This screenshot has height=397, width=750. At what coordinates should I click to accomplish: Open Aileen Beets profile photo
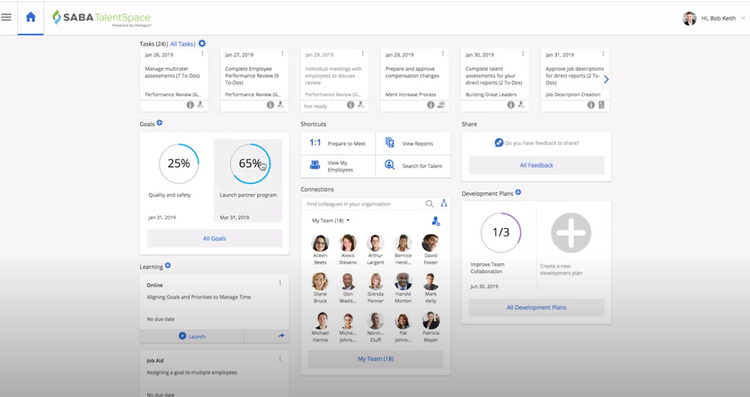(320, 243)
